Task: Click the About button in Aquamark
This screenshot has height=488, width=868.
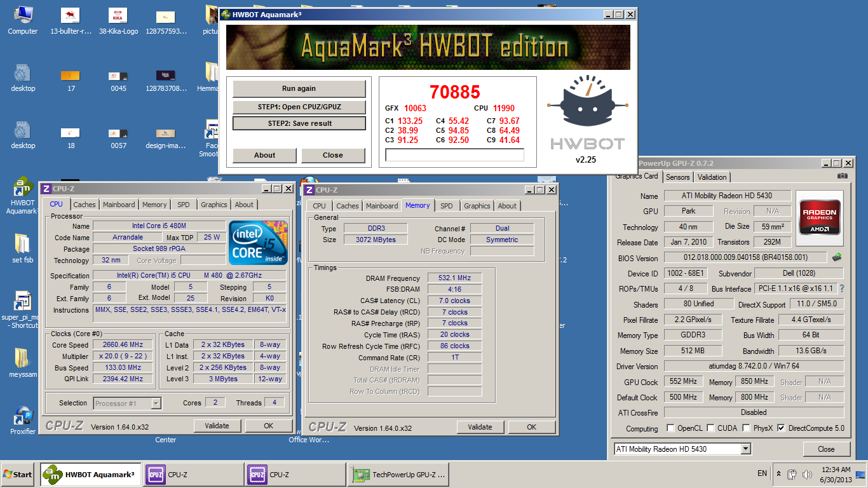Action: 264,155
